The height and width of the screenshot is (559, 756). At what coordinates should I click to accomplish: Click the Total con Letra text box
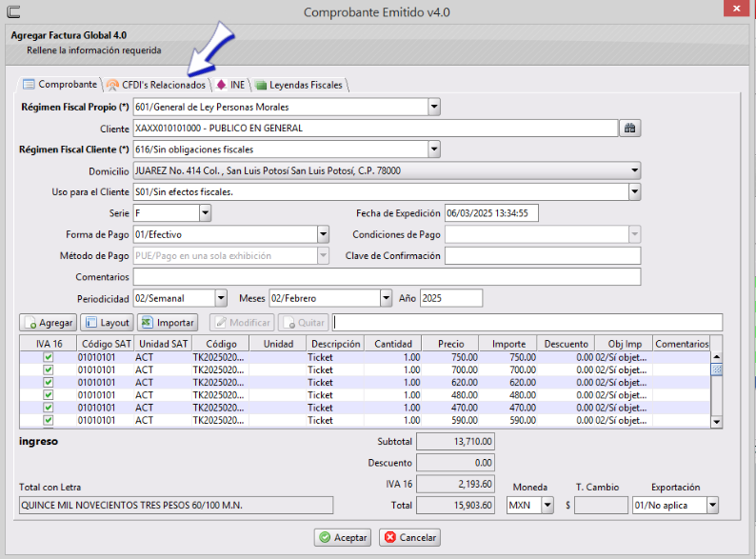pos(176,505)
